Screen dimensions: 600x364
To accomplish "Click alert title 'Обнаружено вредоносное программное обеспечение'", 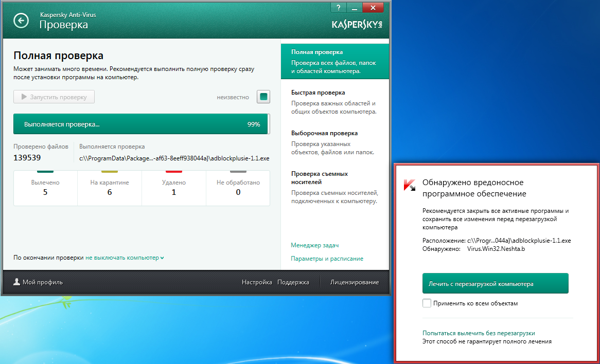I will (x=474, y=188).
